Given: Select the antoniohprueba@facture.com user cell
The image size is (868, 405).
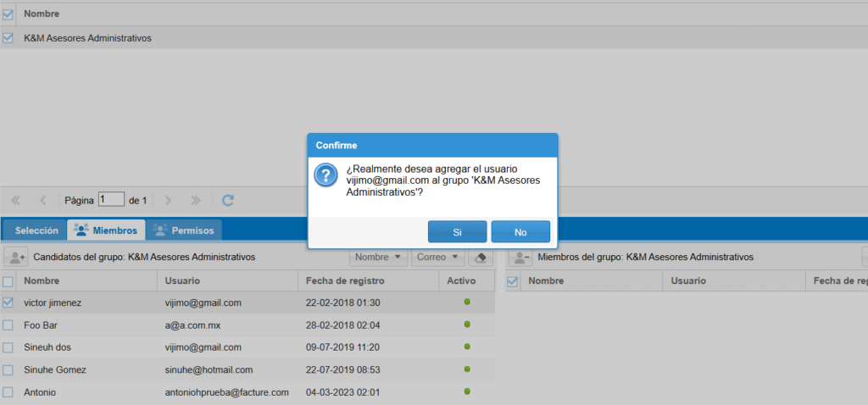Looking at the screenshot, I should tap(227, 392).
